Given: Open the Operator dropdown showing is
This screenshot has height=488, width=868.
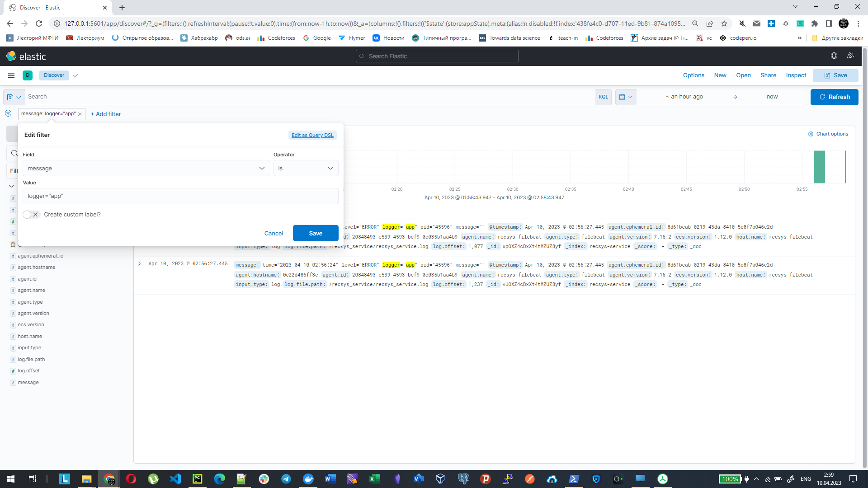Looking at the screenshot, I should pos(306,169).
